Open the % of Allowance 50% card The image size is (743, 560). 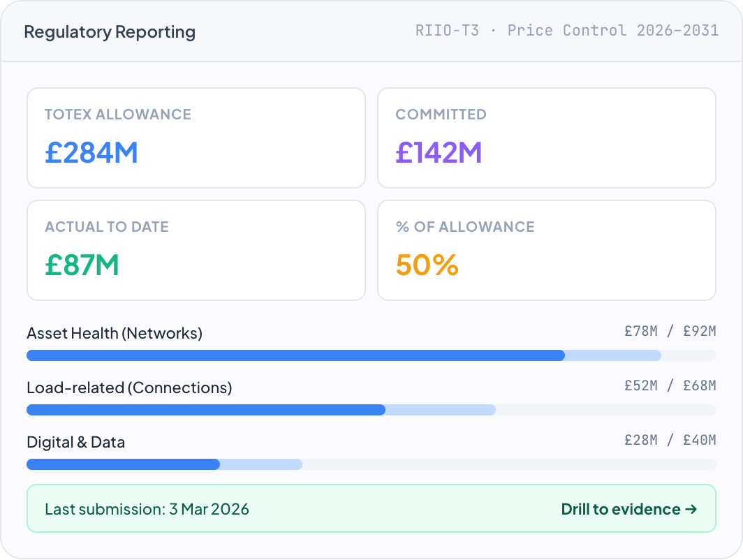click(x=546, y=250)
